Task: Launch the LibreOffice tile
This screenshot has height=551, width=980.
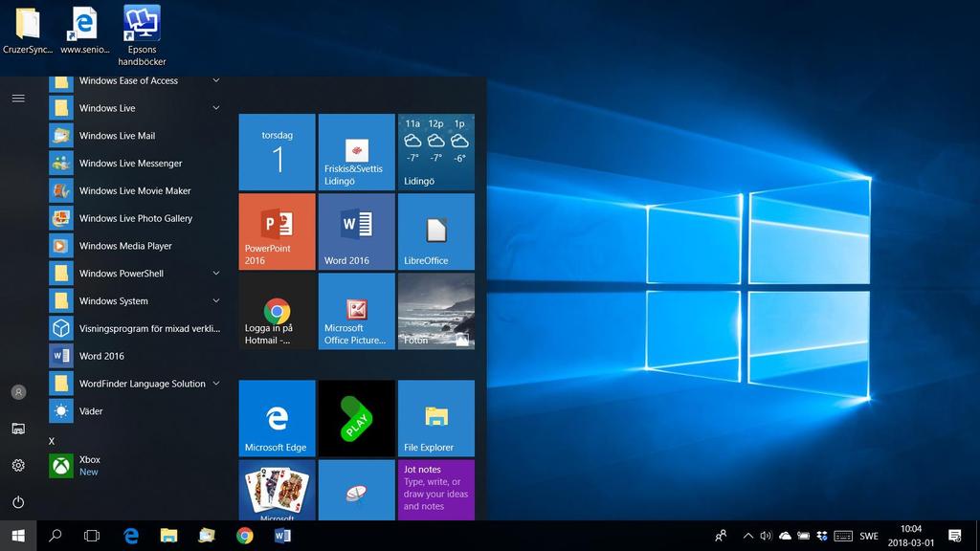Action: coord(436,231)
